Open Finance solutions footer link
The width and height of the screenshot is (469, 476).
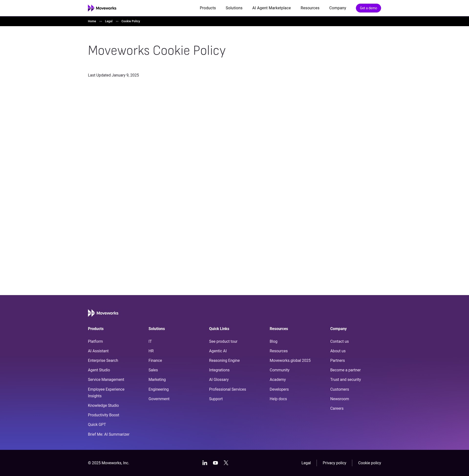pyautogui.click(x=155, y=361)
